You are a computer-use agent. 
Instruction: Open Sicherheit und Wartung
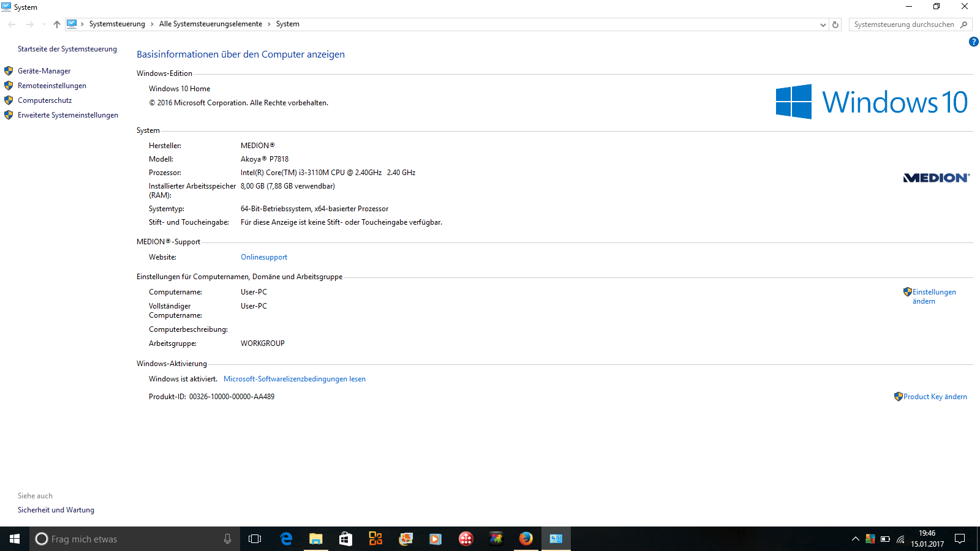(x=56, y=510)
